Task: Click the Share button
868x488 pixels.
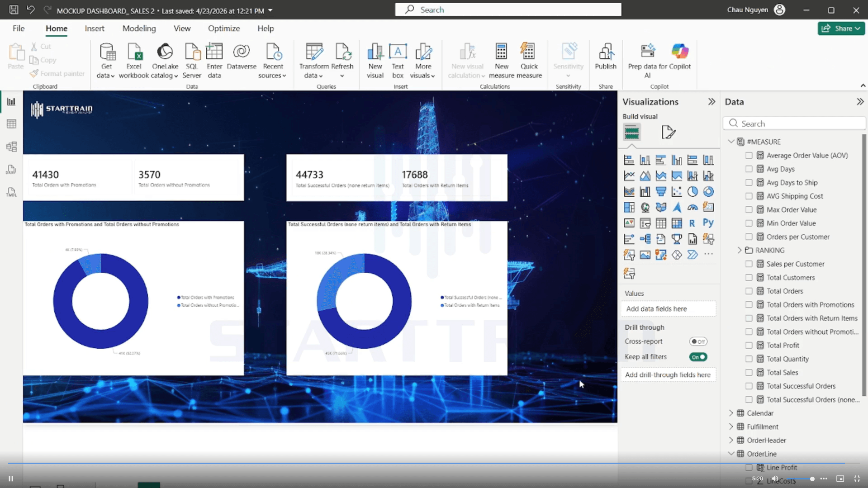Action: 841,28
